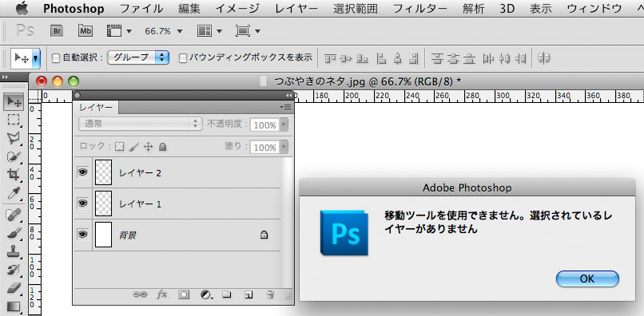This screenshot has width=644, height=316.
Task: Open イメージ menu
Action: point(237,8)
